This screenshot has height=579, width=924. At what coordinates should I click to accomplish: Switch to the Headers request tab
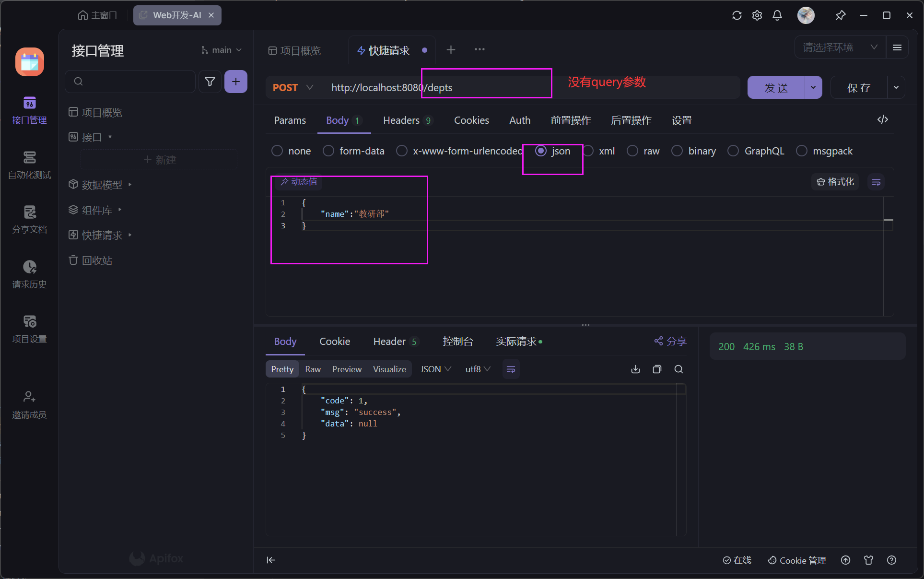point(401,120)
